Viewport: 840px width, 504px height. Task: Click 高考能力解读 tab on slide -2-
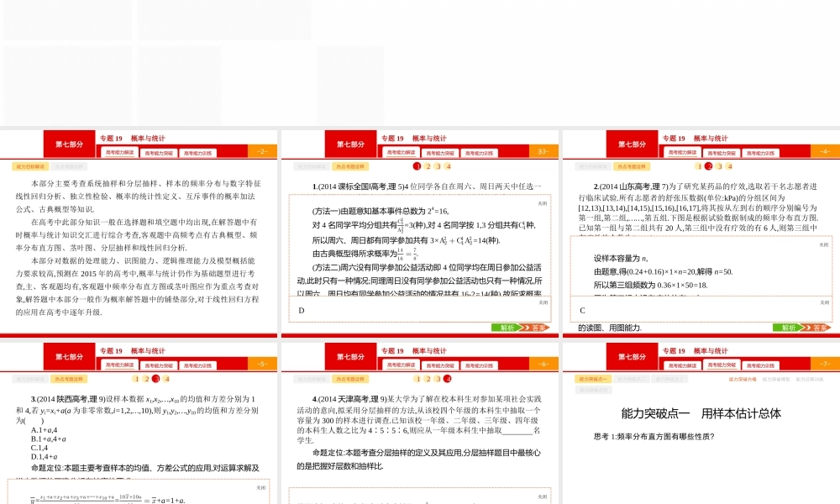pyautogui.click(x=119, y=153)
